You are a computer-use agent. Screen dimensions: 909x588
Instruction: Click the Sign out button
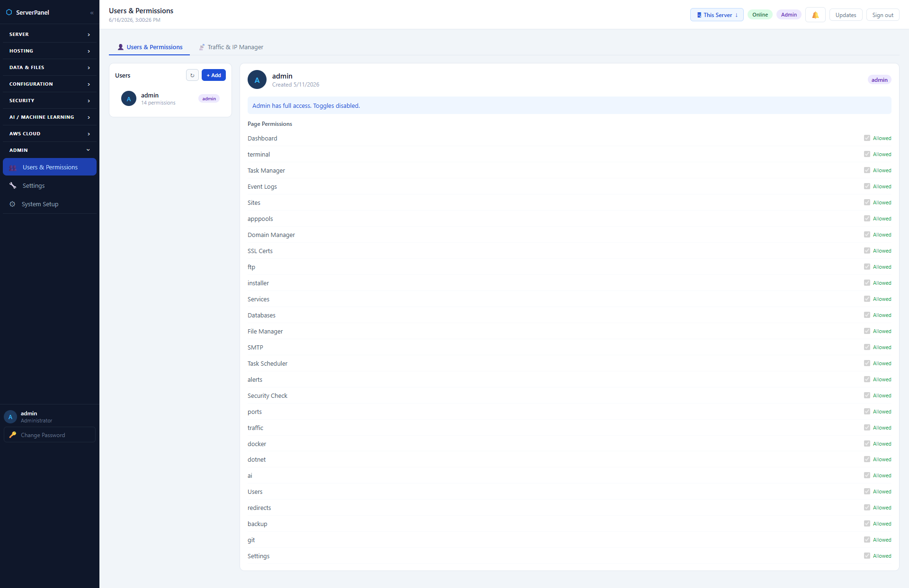point(882,15)
